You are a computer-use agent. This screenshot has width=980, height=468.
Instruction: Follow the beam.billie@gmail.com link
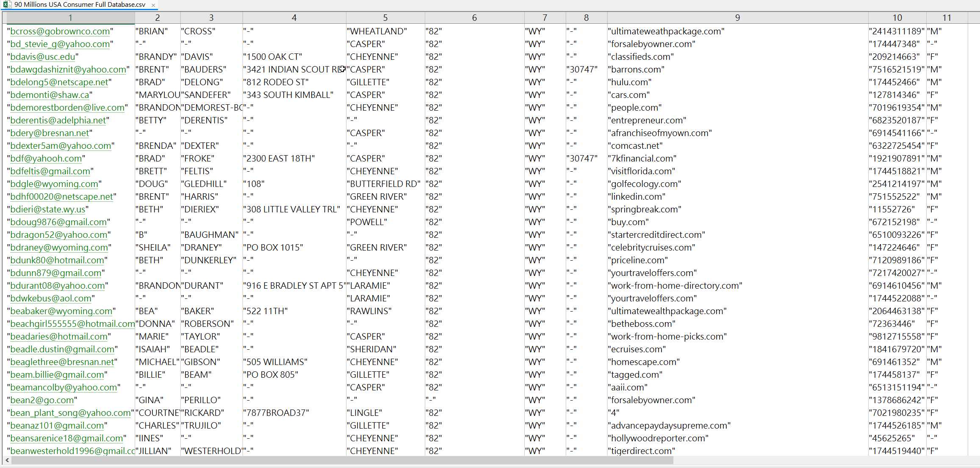[57, 375]
